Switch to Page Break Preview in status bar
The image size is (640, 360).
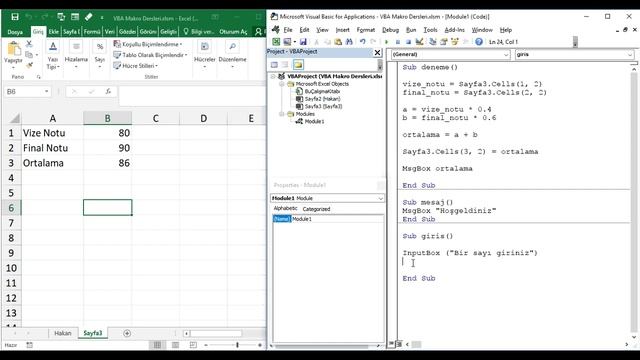(193, 345)
